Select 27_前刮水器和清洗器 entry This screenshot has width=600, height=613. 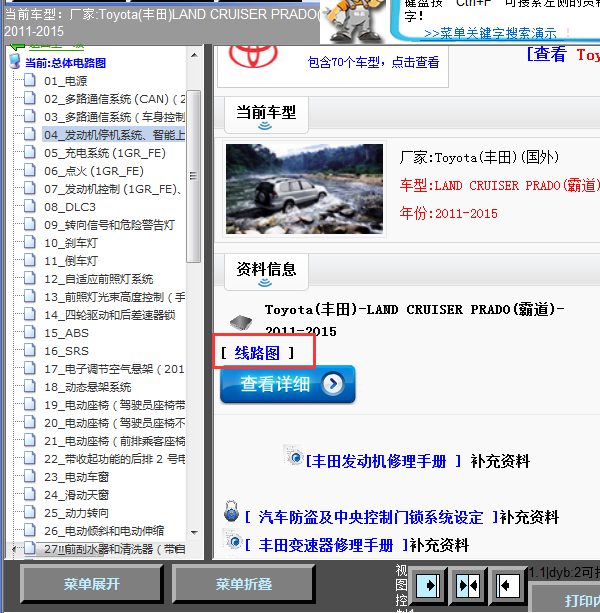click(x=115, y=548)
